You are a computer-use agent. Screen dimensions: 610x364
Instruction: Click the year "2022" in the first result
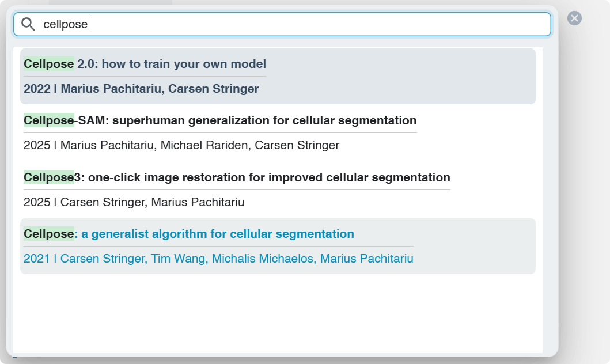tap(37, 89)
